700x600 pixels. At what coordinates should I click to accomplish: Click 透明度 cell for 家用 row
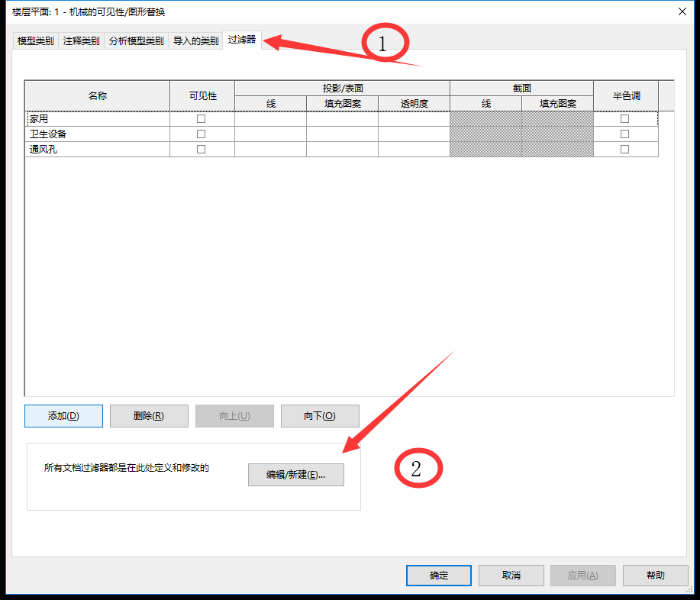tap(415, 119)
